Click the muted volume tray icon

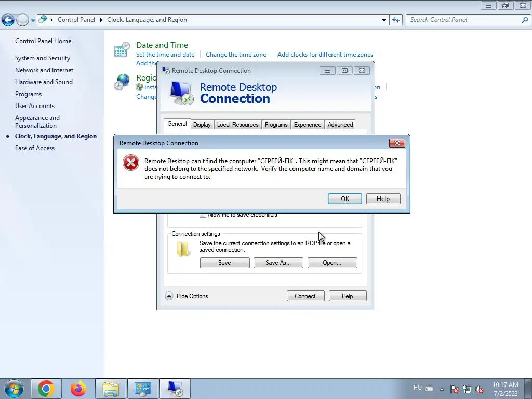480,389
